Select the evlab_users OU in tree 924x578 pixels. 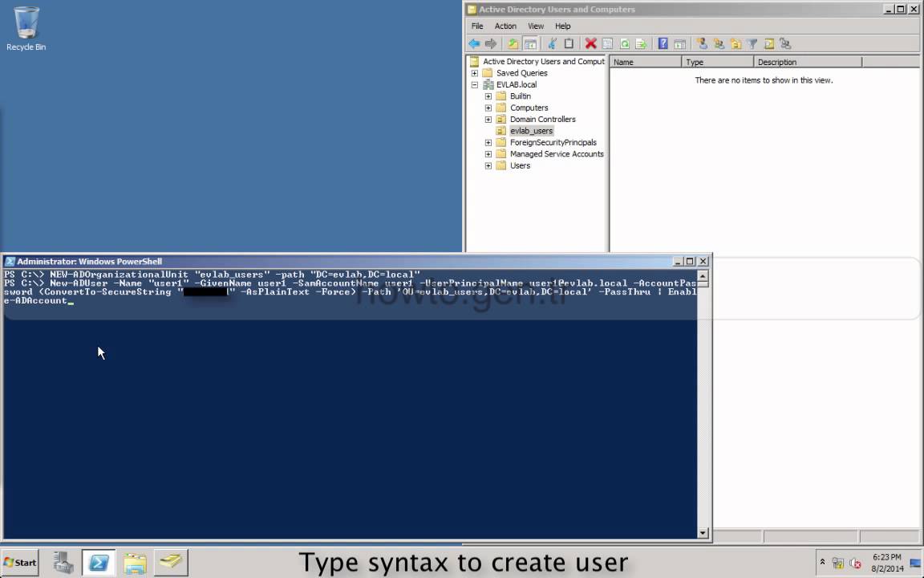click(x=532, y=131)
